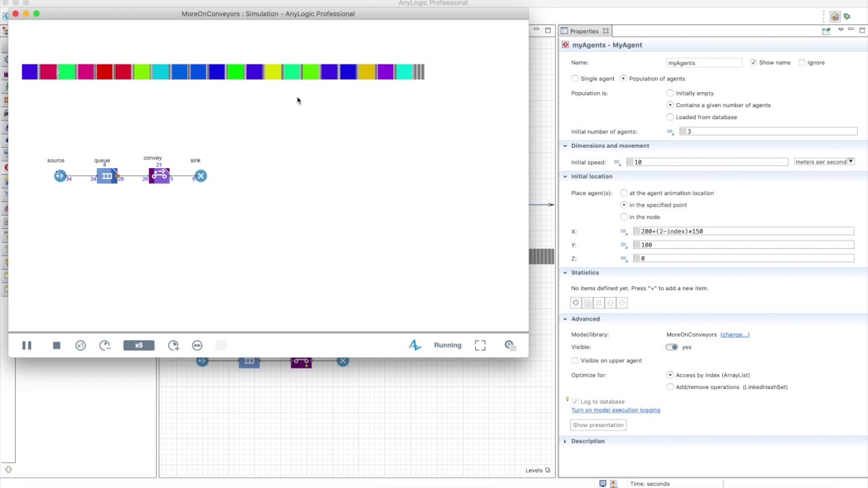Select at the agent animation location
Image resolution: width=868 pixels, height=488 pixels.
tap(624, 193)
